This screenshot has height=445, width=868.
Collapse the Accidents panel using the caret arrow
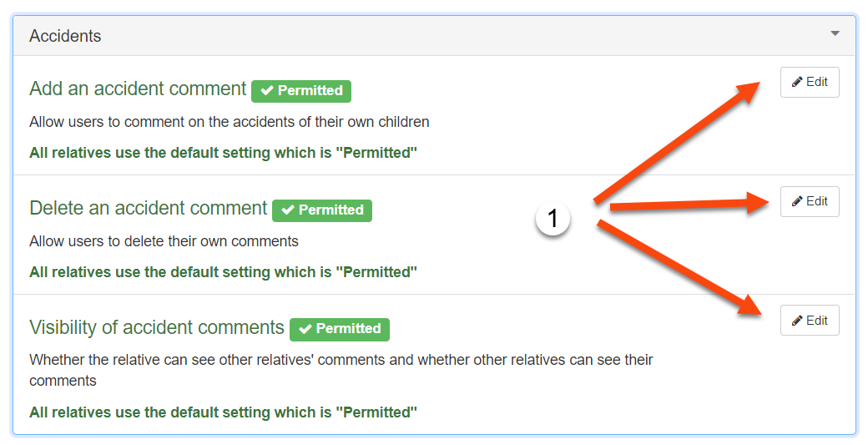[x=835, y=33]
